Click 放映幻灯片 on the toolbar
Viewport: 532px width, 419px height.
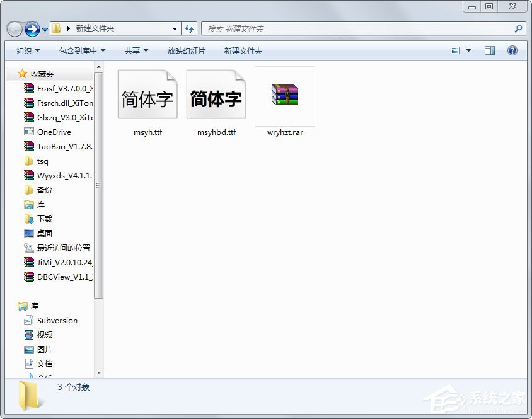pyautogui.click(x=187, y=50)
